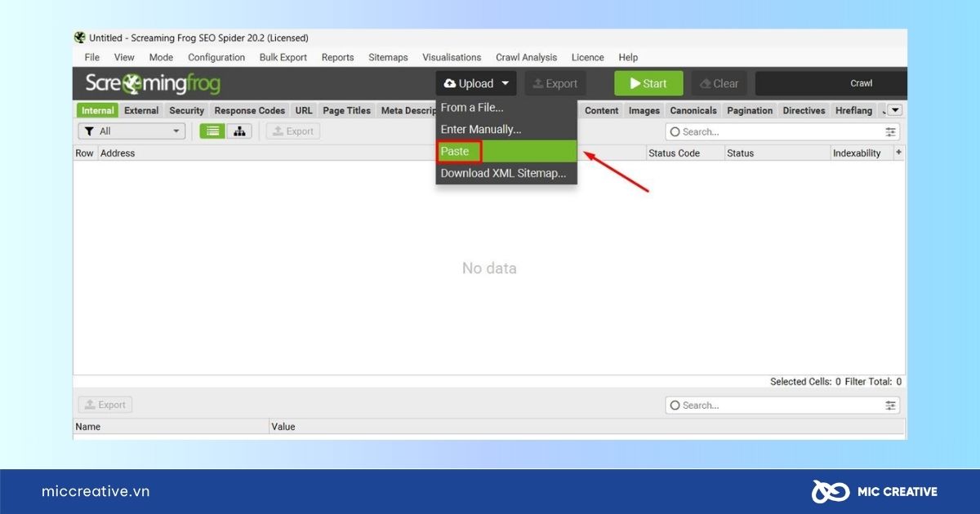Show more tabs via overflow arrow
980x514 pixels.
[x=896, y=110]
